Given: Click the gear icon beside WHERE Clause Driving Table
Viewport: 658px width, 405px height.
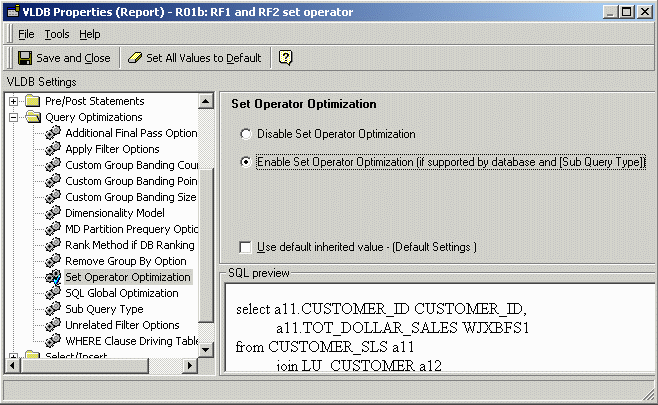Looking at the screenshot, I should (x=53, y=341).
